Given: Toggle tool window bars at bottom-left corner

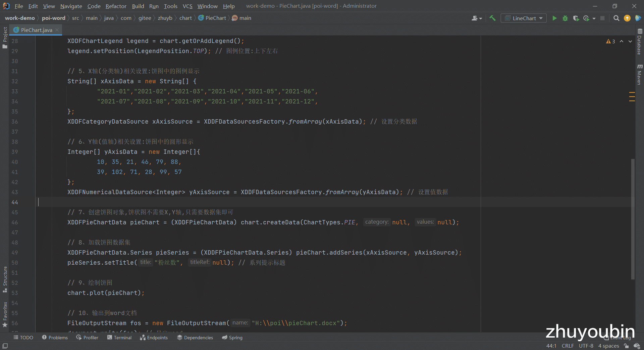Looking at the screenshot, I should pyautogui.click(x=5, y=346).
